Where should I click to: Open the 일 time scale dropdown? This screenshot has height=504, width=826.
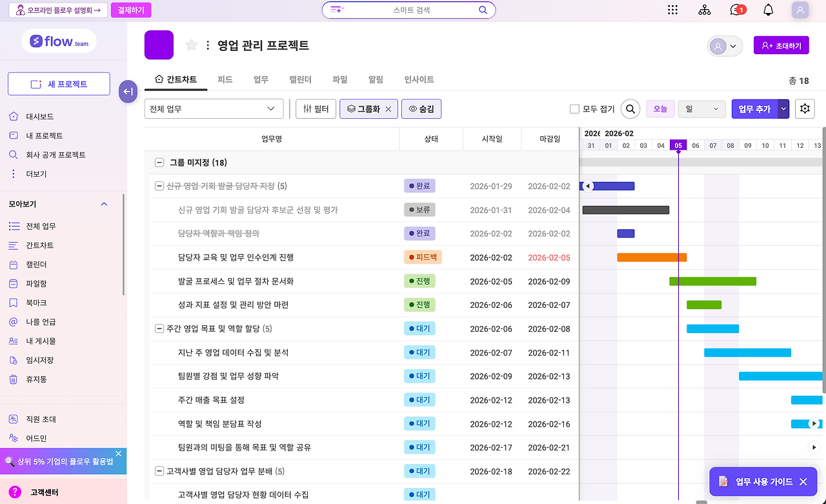tap(702, 109)
